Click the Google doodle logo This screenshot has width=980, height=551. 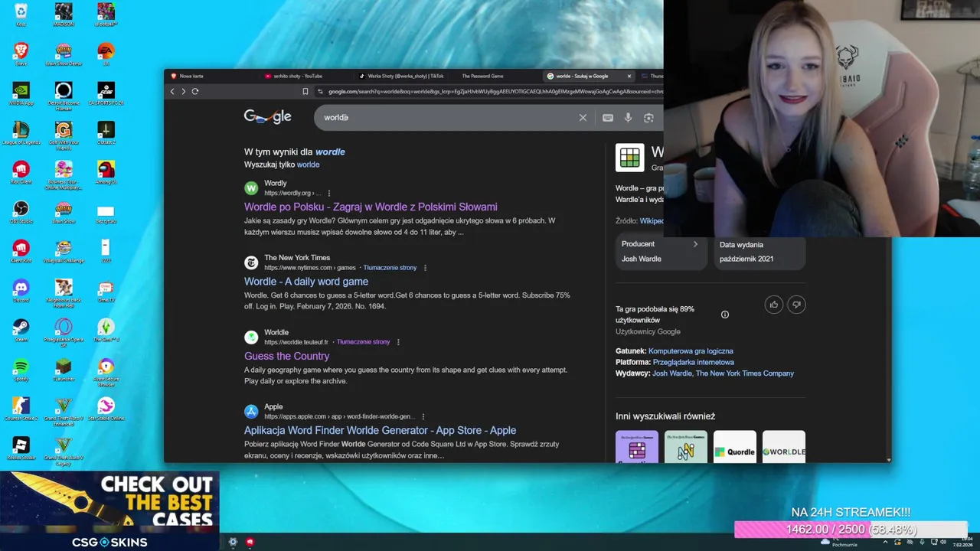tap(268, 117)
